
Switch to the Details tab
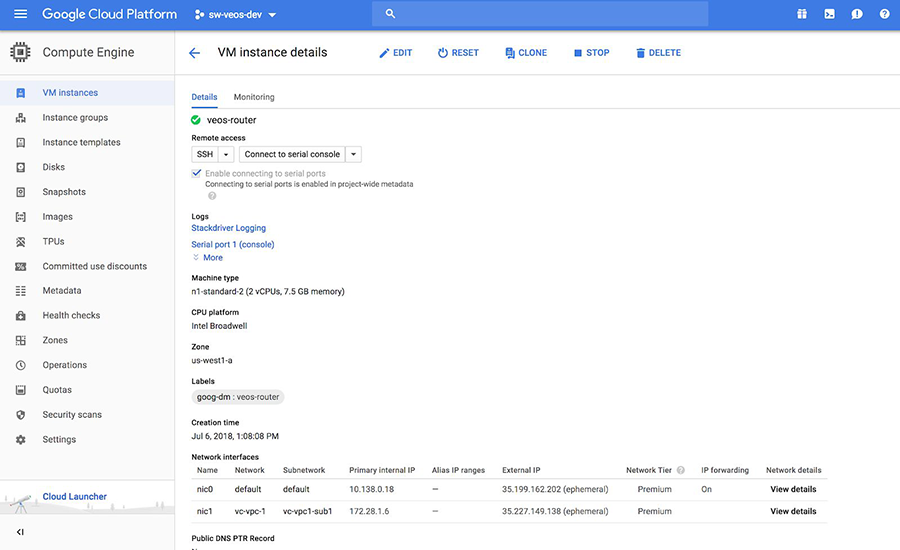(204, 97)
